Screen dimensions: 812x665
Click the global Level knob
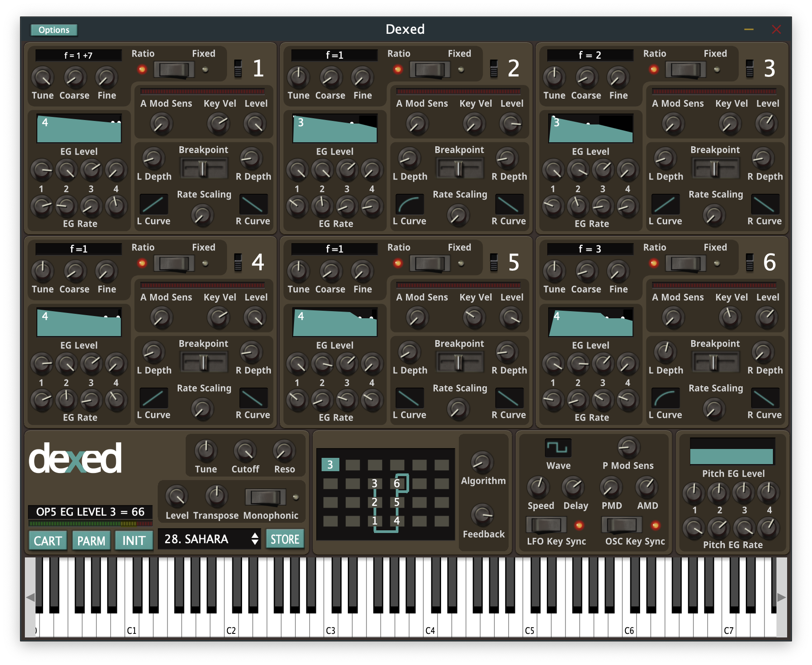tap(177, 496)
